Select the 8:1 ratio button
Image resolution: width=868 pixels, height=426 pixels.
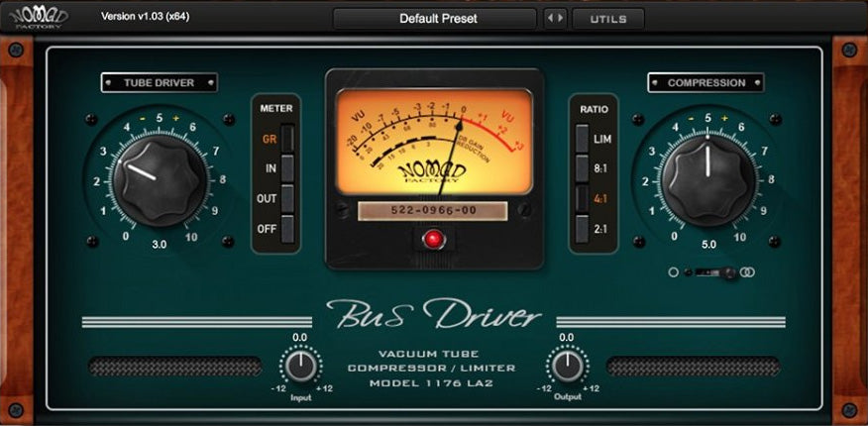point(583,169)
